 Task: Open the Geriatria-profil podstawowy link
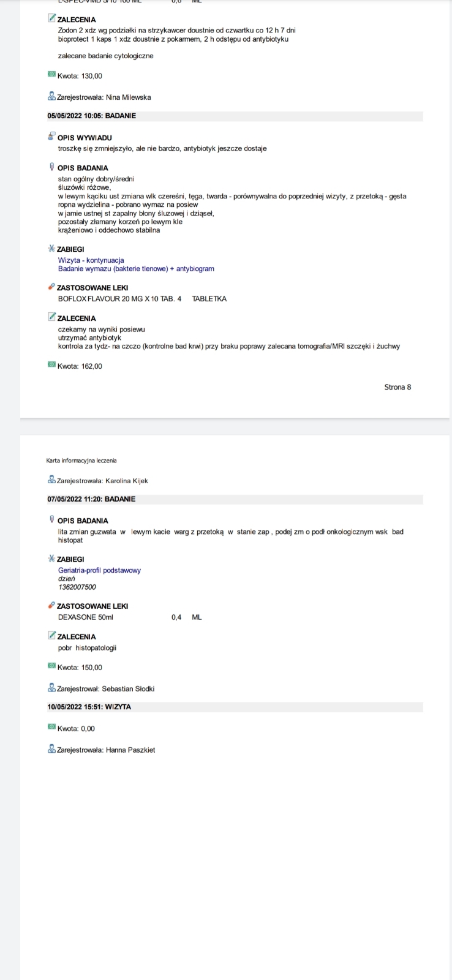point(99,570)
